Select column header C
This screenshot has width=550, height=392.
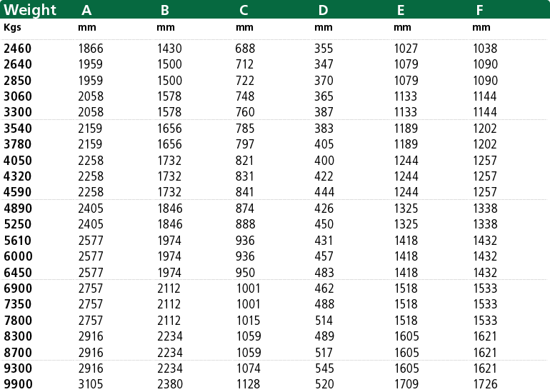pyautogui.click(x=244, y=11)
